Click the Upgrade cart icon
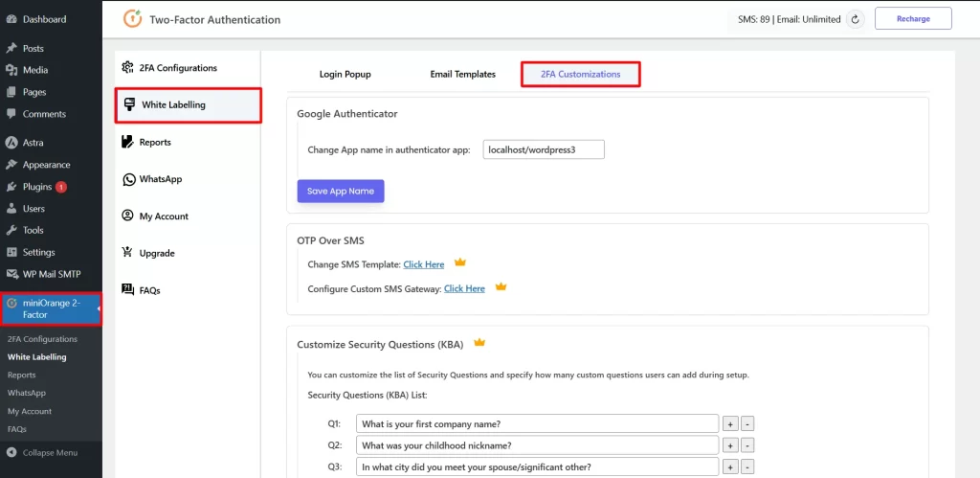 128,254
